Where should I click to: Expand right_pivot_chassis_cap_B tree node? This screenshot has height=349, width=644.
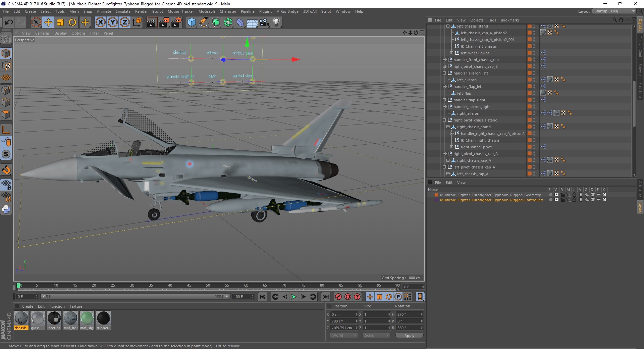click(x=444, y=66)
